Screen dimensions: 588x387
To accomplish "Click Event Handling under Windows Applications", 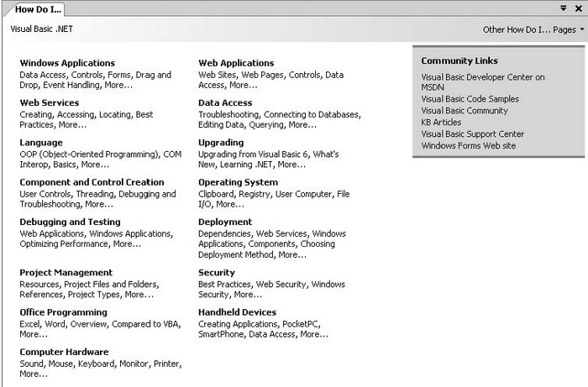I will pyautogui.click(x=71, y=85).
